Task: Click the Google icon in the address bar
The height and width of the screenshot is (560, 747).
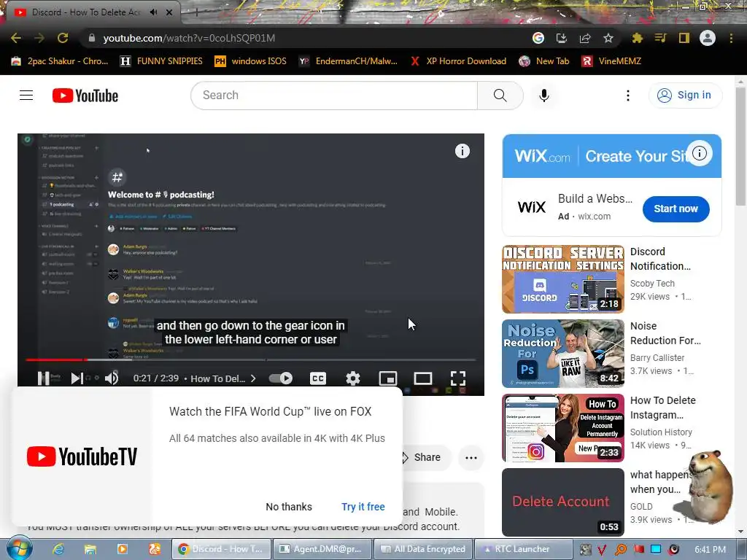Action: pyautogui.click(x=538, y=38)
